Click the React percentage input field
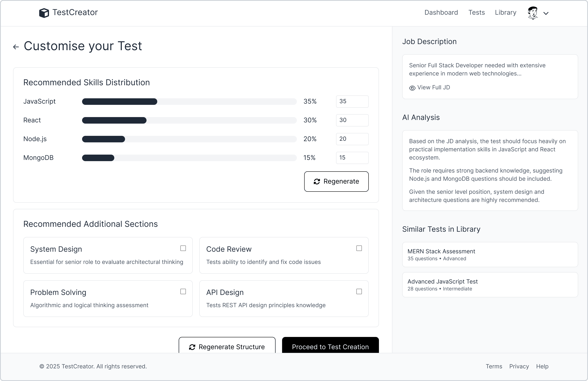Viewport: 588px width, 381px height. point(352,120)
